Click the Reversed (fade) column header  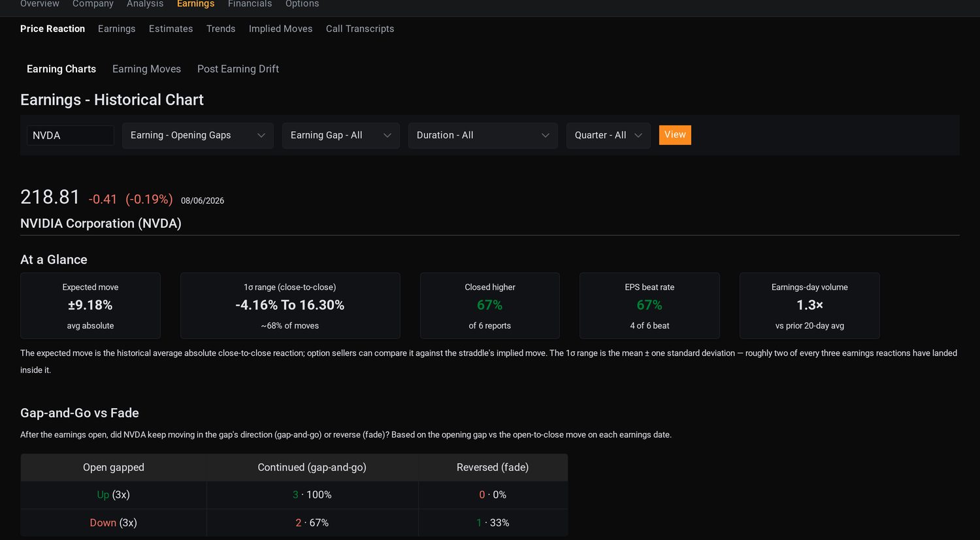pos(493,468)
